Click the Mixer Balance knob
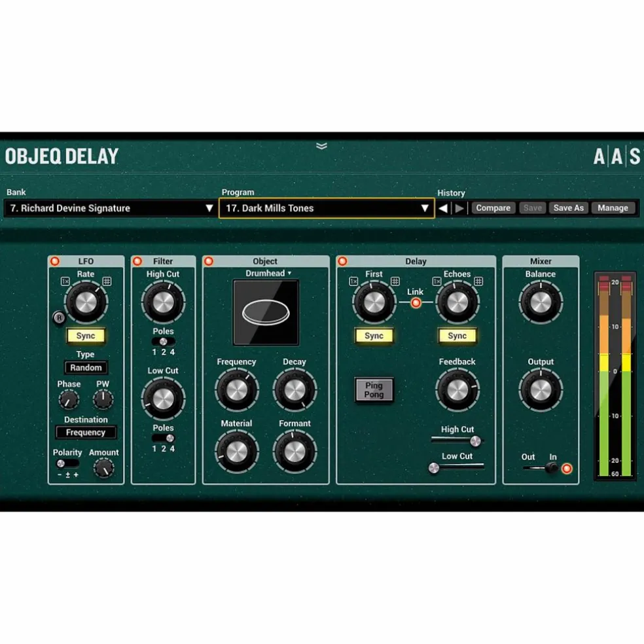Screen dimensions: 644x644 point(541,303)
